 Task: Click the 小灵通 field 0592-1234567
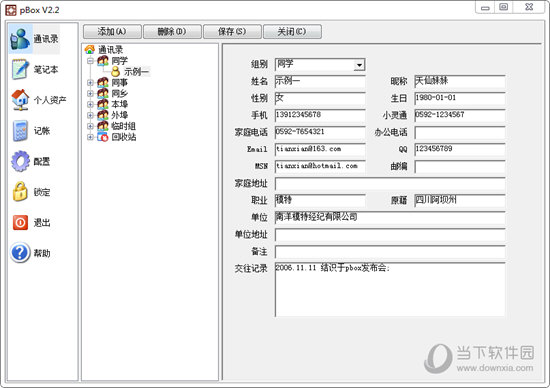click(x=460, y=115)
